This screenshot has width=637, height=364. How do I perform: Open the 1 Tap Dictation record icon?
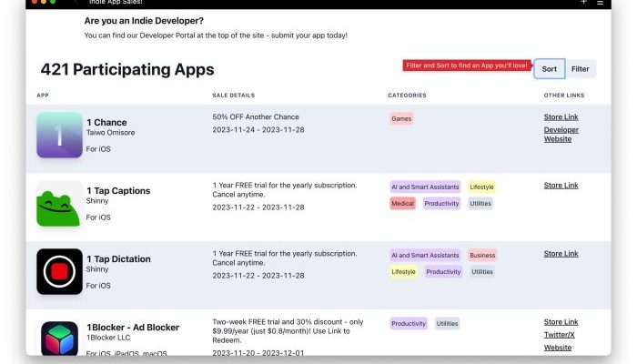[59, 271]
